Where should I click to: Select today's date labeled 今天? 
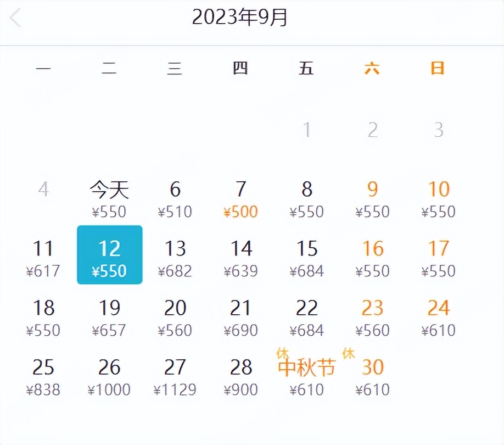109,190
